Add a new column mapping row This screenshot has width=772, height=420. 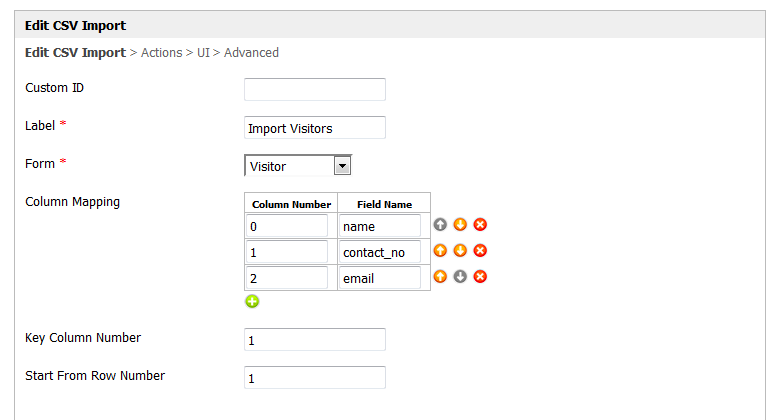[252, 301]
